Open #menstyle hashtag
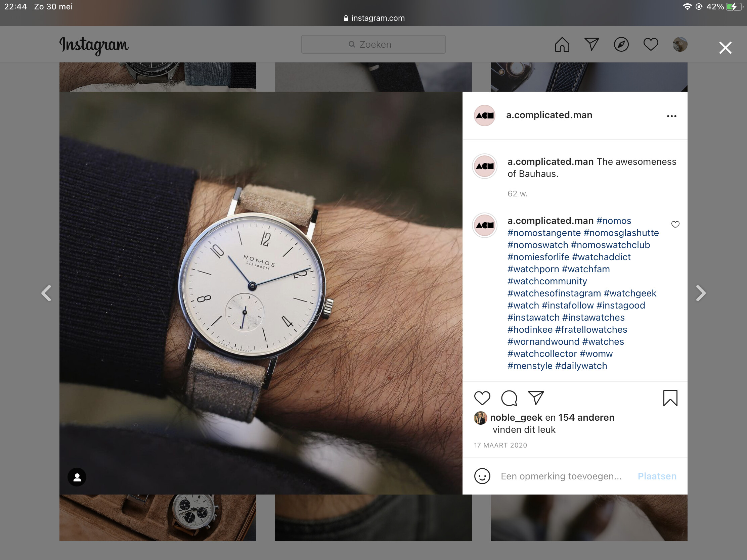 tap(530, 366)
